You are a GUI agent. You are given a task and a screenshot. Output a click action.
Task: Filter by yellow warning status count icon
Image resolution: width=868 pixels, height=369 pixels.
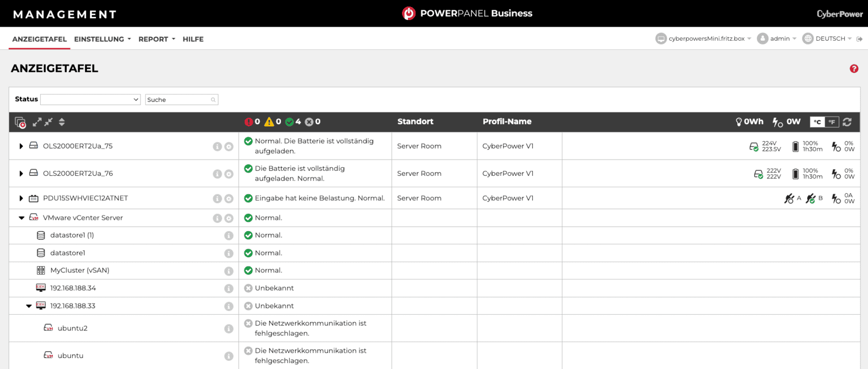click(x=269, y=122)
